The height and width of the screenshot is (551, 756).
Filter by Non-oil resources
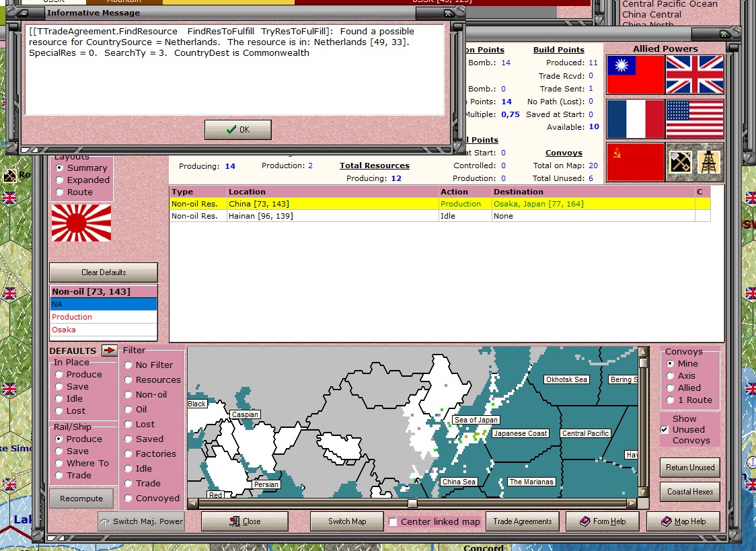[x=128, y=395]
